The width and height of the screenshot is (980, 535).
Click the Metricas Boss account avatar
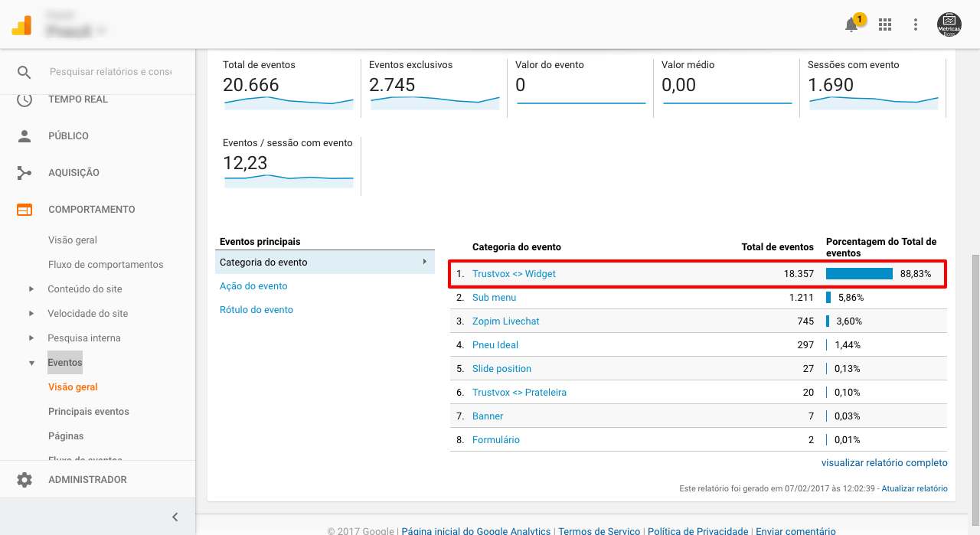point(949,24)
